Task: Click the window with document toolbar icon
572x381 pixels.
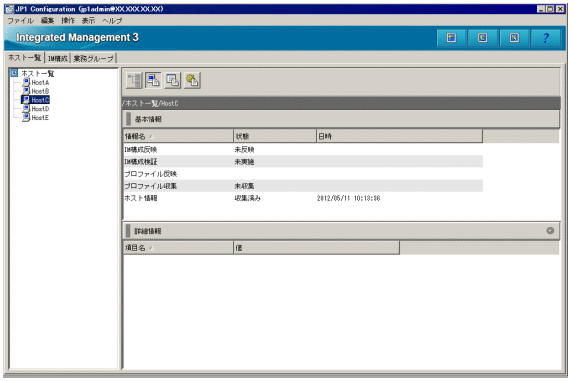Action: click(173, 80)
